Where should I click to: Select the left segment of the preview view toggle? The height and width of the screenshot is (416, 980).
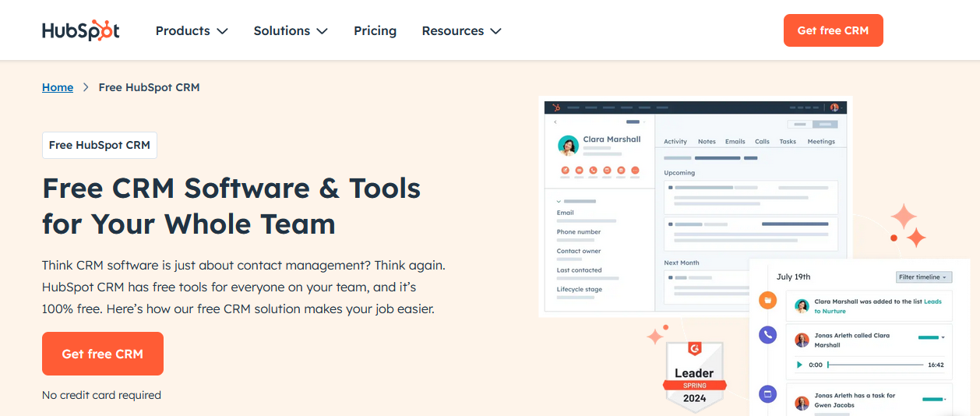coord(799,124)
